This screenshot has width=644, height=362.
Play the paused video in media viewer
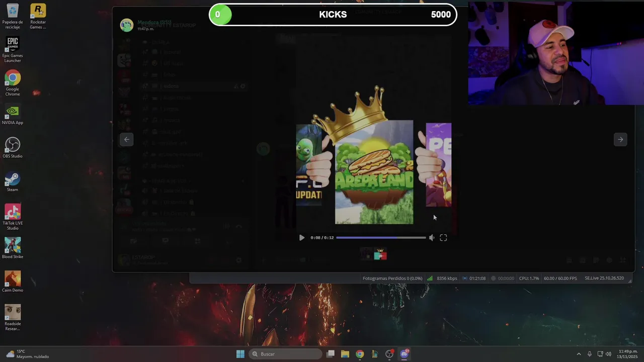(301, 238)
